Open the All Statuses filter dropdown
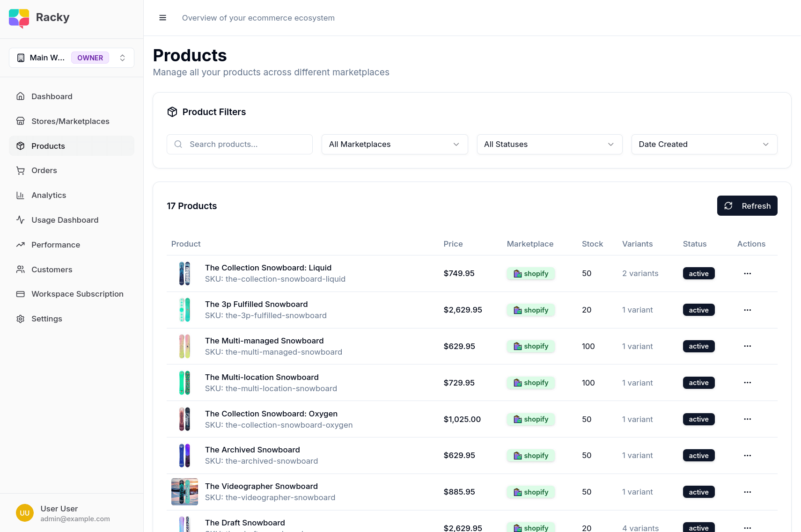 coord(549,145)
